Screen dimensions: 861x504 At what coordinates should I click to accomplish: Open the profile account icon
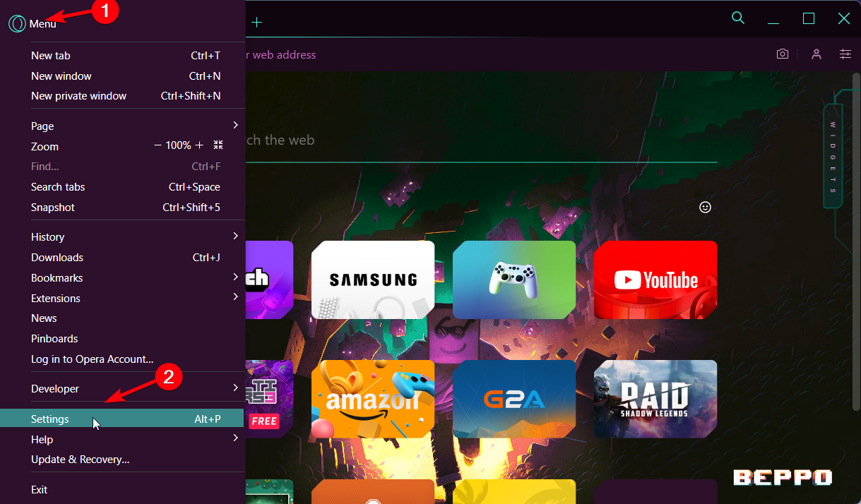pos(817,54)
